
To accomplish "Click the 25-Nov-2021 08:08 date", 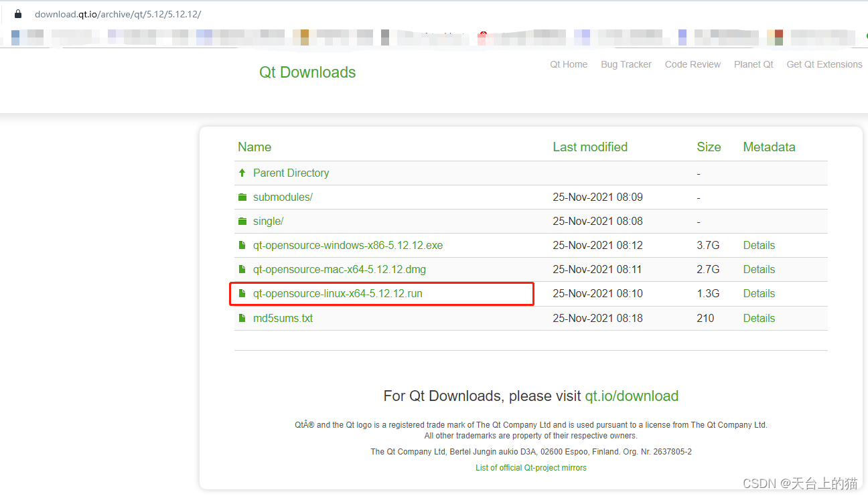I will pos(597,221).
